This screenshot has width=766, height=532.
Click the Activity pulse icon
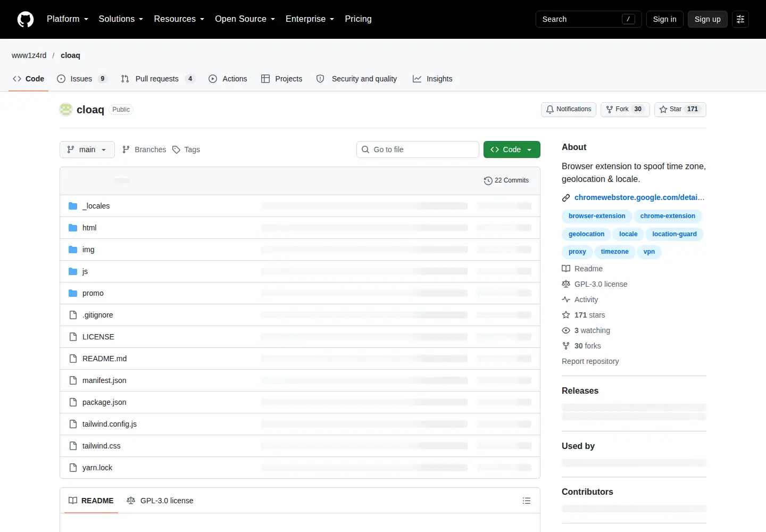point(566,300)
